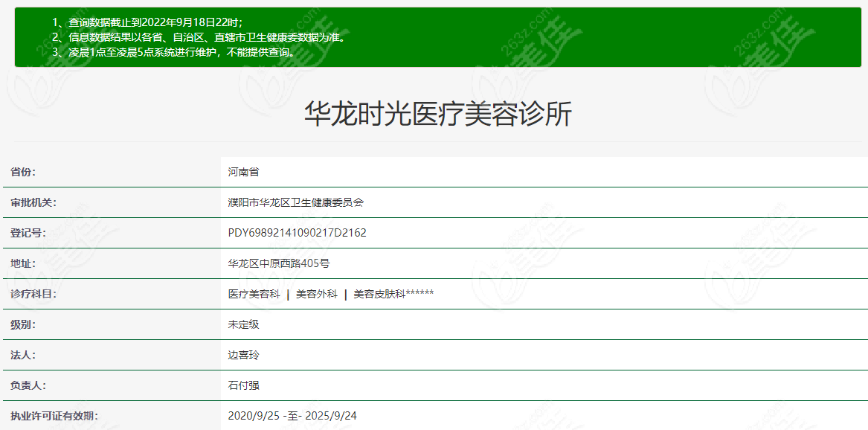Click the province value 河南省
This screenshot has height=430, width=868.
coord(243,172)
